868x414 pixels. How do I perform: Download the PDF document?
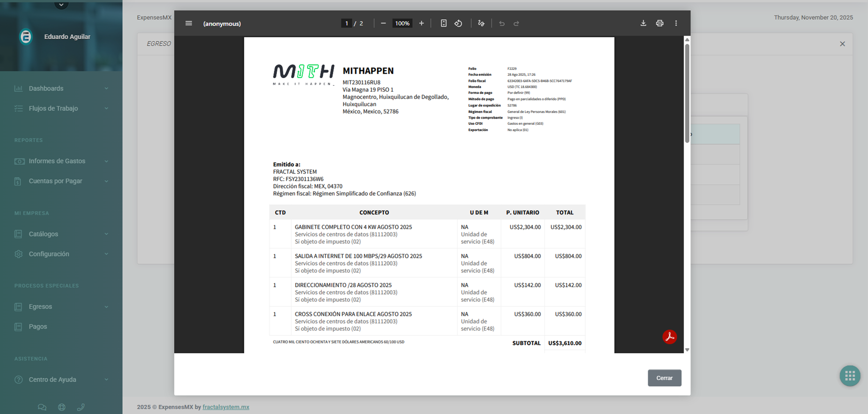point(643,23)
